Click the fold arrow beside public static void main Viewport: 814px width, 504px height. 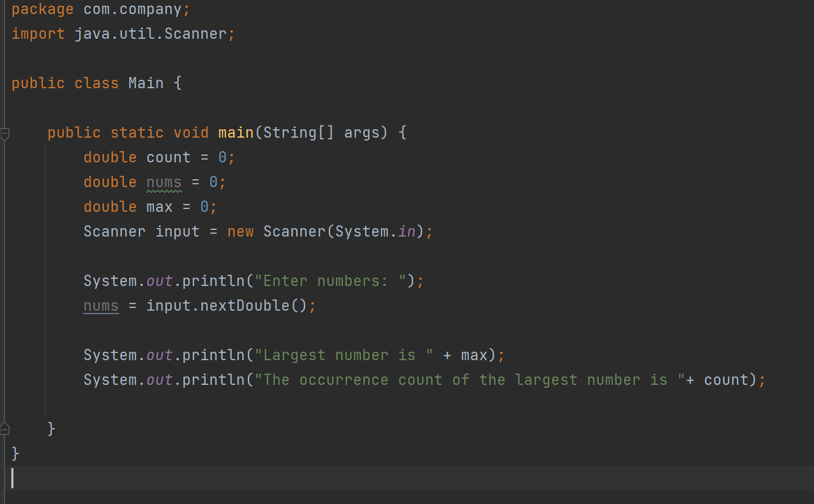coord(6,133)
